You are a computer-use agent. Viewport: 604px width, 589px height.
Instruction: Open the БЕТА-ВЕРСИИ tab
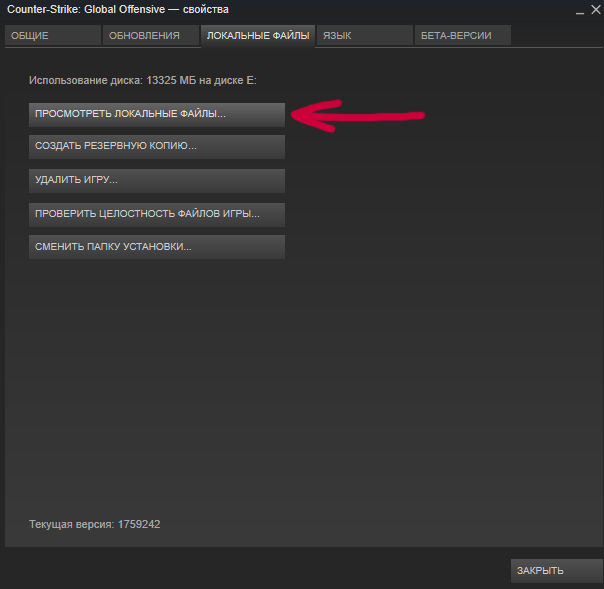463,35
